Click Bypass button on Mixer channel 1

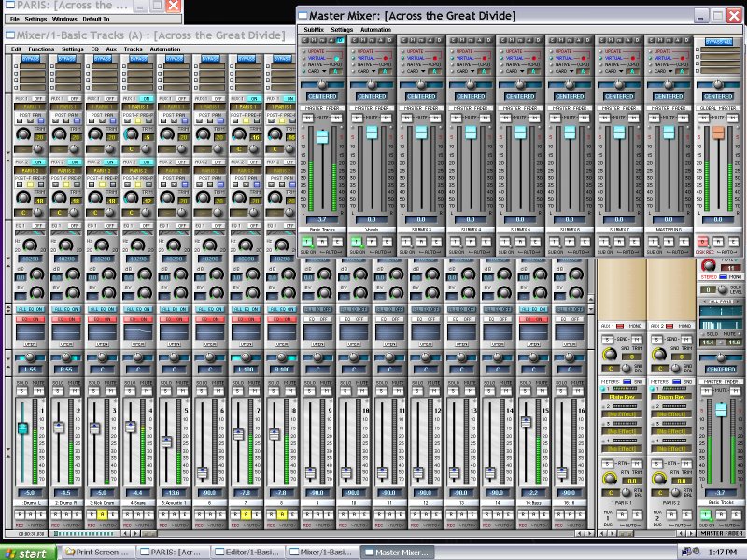(31, 59)
